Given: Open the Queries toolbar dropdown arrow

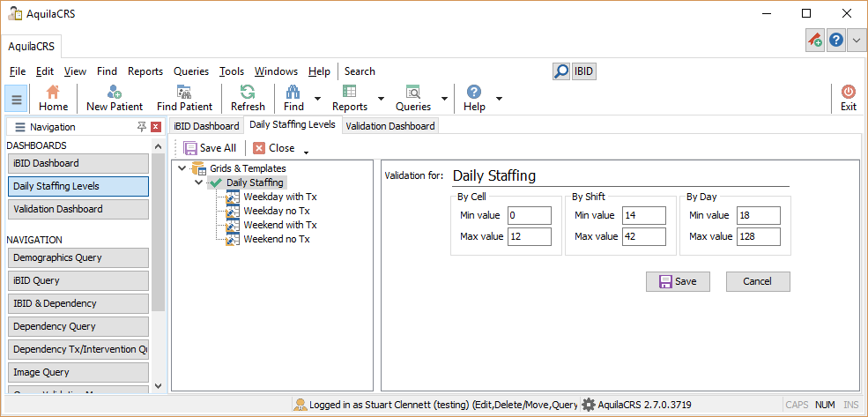Looking at the screenshot, I should (444, 99).
